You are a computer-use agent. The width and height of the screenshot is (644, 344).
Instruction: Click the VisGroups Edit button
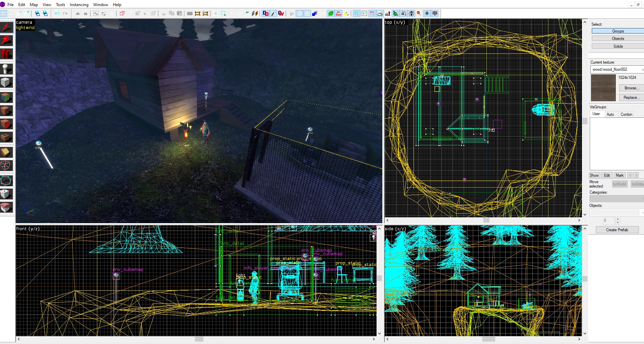pyautogui.click(x=607, y=175)
